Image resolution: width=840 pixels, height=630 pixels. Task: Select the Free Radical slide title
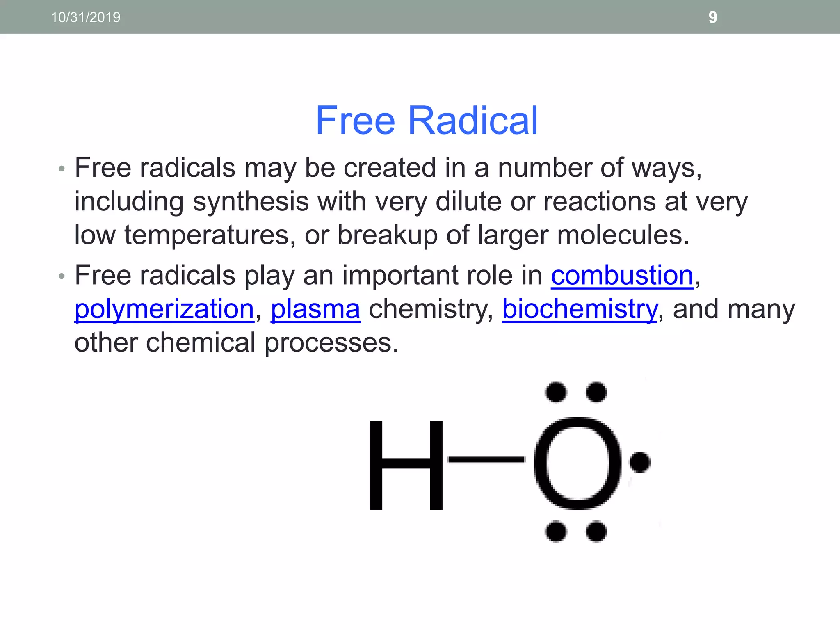coord(426,120)
